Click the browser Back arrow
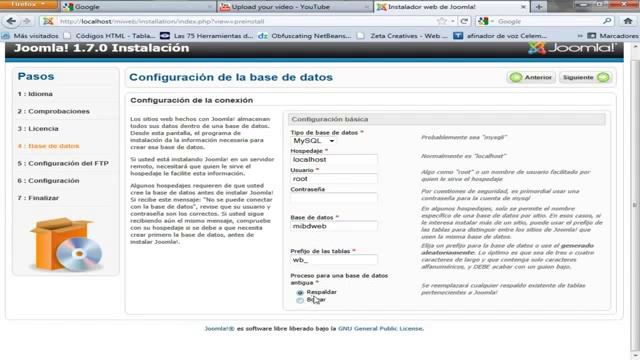 pos(11,21)
